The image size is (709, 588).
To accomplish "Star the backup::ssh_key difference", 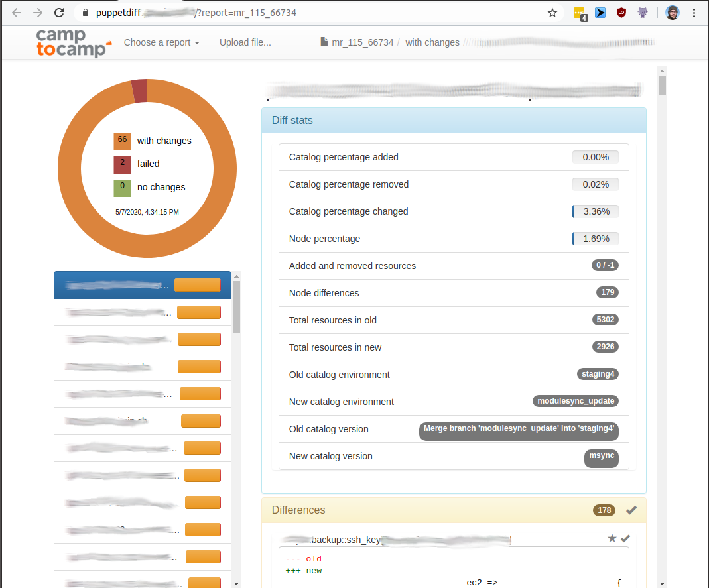I will (x=612, y=538).
